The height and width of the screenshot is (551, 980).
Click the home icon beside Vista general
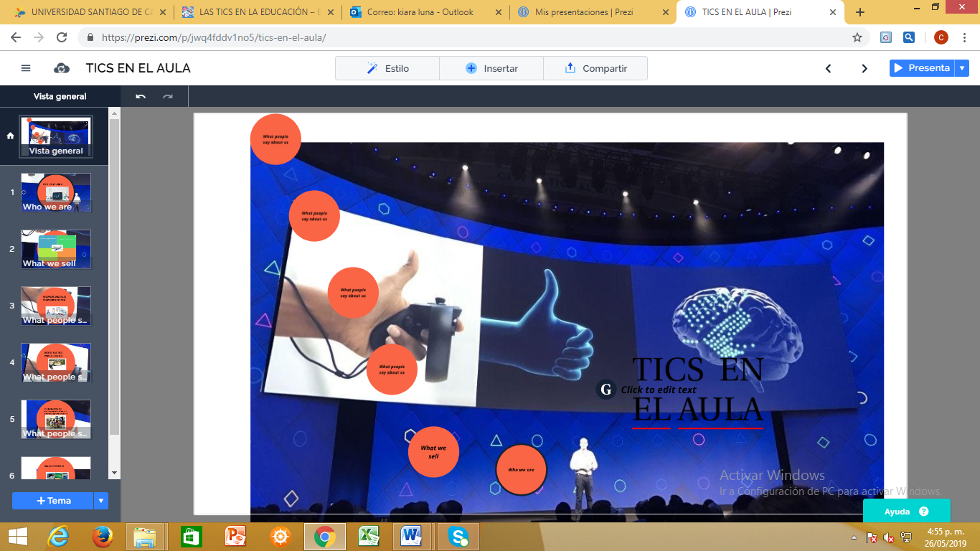pyautogui.click(x=10, y=136)
